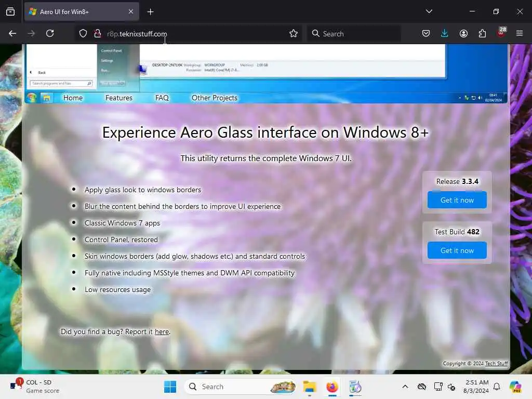The height and width of the screenshot is (399, 532).
Task: Open the clock showing 2:51 AM 8/3/2024
Action: pos(476,387)
